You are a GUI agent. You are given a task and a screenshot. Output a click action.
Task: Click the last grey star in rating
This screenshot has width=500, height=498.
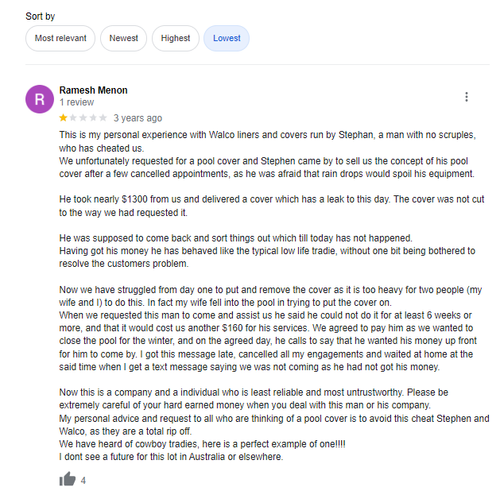tap(103, 118)
